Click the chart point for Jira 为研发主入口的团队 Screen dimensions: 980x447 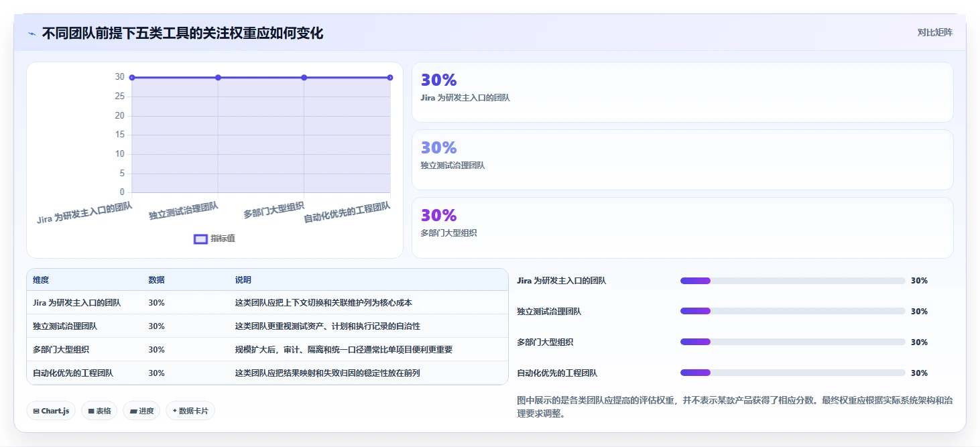coord(132,78)
